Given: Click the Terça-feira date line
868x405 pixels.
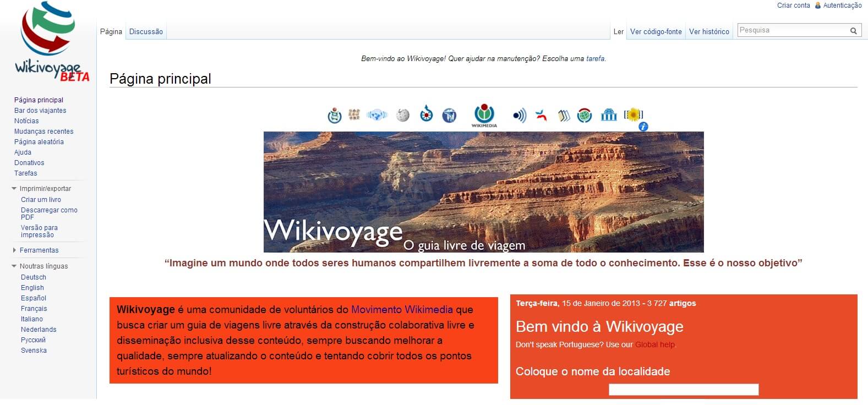Looking at the screenshot, I should point(606,303).
